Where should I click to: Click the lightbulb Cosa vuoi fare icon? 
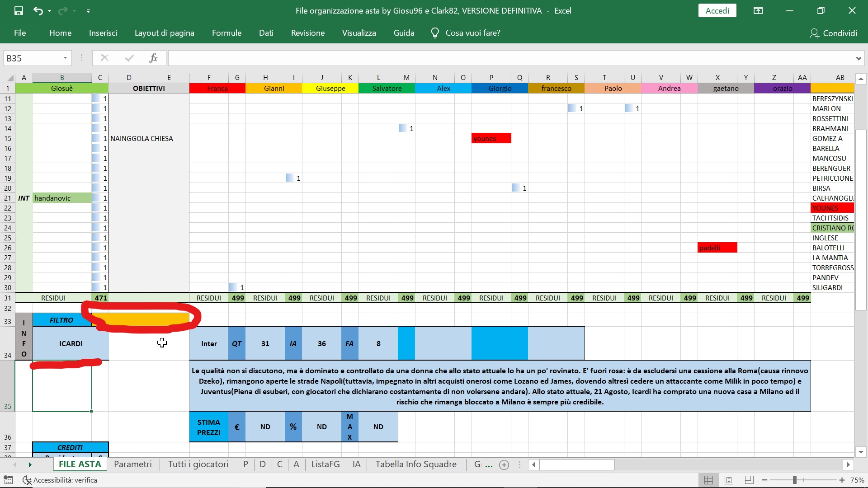pyautogui.click(x=435, y=33)
